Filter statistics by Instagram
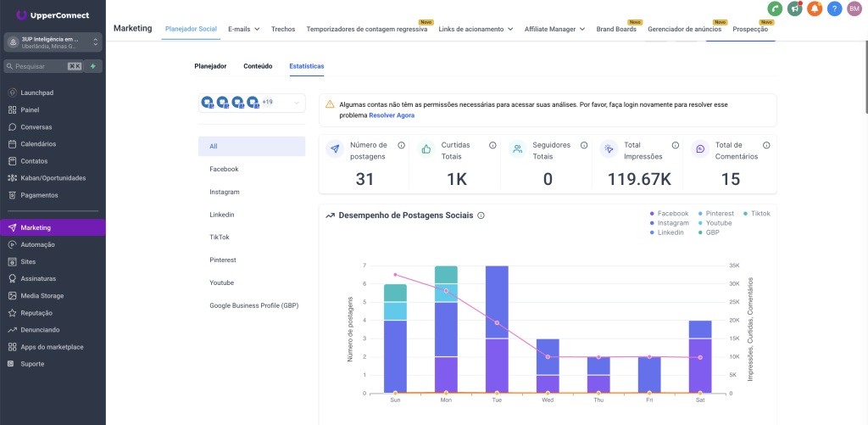 point(225,193)
